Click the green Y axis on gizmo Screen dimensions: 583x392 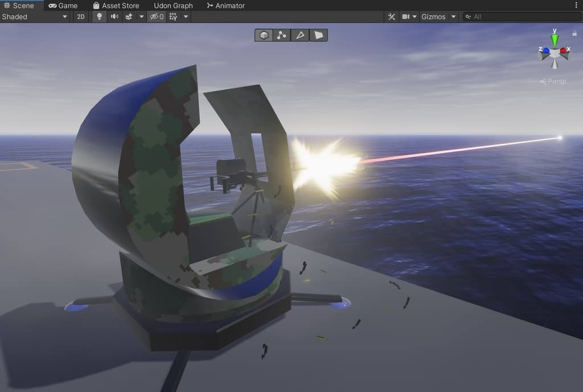[554, 40]
